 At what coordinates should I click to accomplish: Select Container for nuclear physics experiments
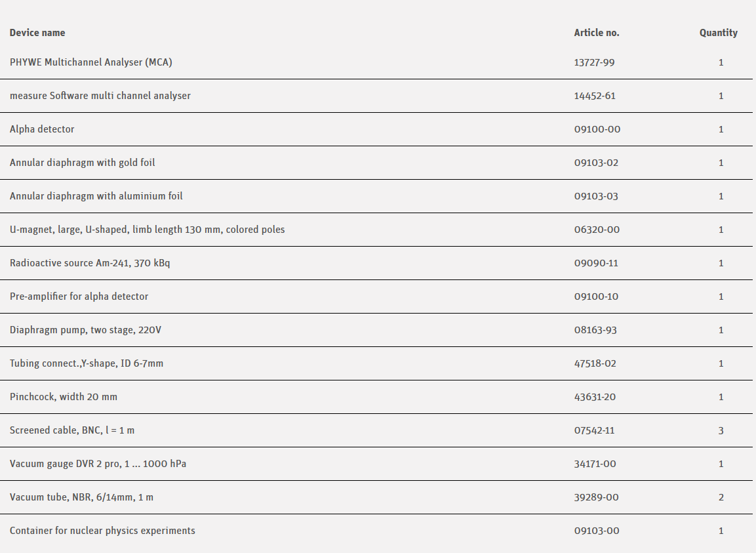(102, 531)
